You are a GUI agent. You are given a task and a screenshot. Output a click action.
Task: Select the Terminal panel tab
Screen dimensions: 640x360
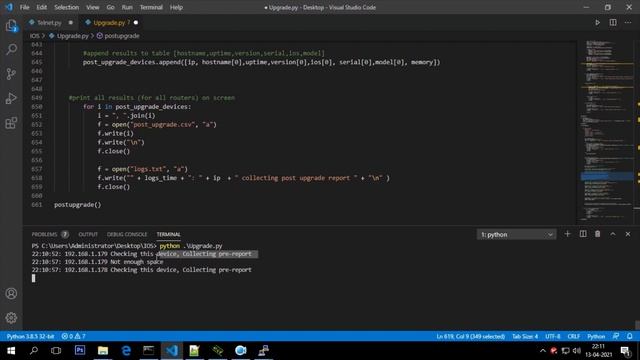pyautogui.click(x=169, y=234)
